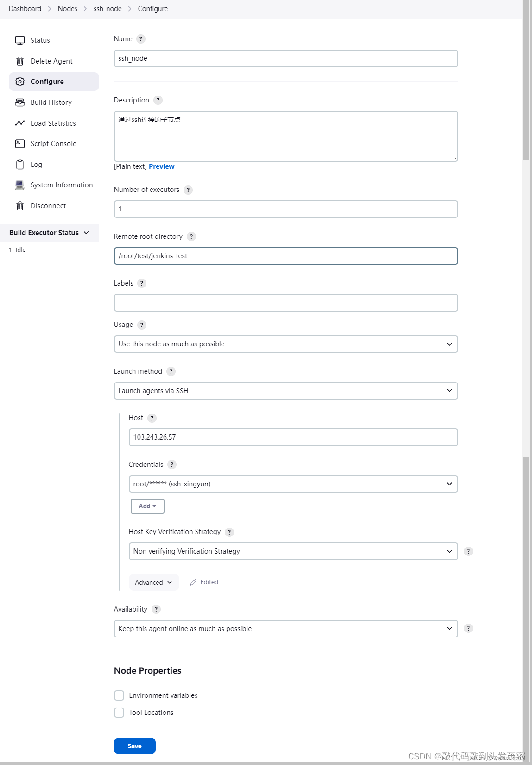This screenshot has height=765, width=532.
Task: Enable the Environment variables checkbox
Action: coord(119,695)
